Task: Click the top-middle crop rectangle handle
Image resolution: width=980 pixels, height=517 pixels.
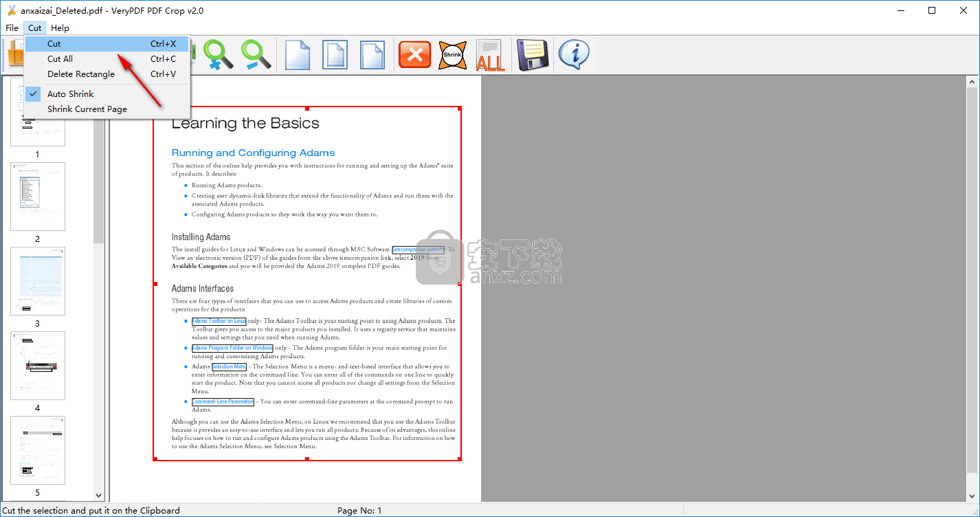Action: 307,108
